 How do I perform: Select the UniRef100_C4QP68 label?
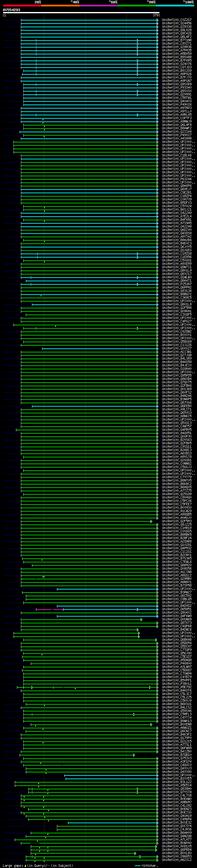point(177,626)
